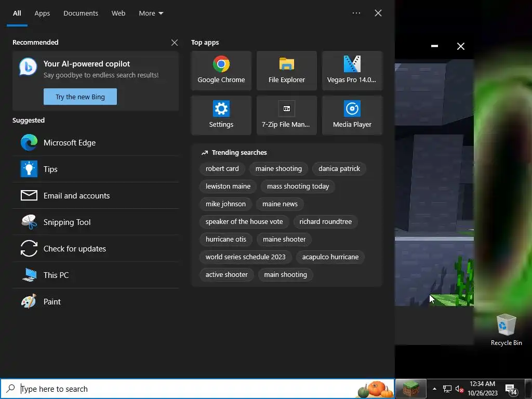This screenshot has height=399, width=532.
Task: Click the Bing copilot chat icon
Action: tap(28, 67)
